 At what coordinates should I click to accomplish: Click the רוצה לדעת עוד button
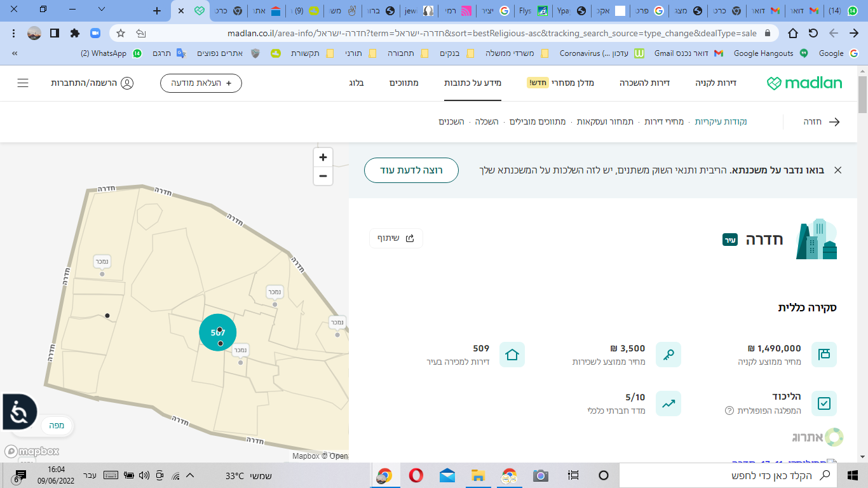(411, 170)
